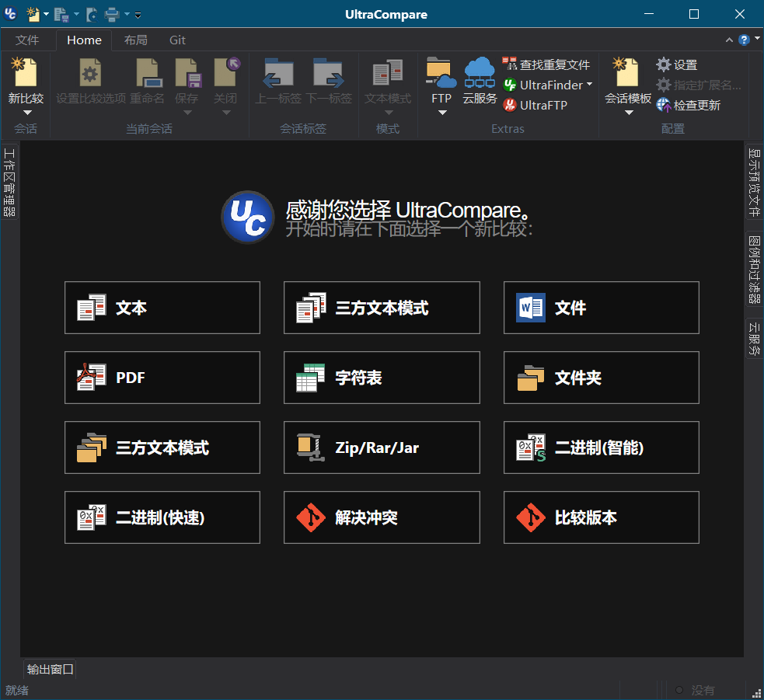This screenshot has width=764, height=700.
Task: Open the 工作区管理器 side panel tab
Action: [9, 182]
